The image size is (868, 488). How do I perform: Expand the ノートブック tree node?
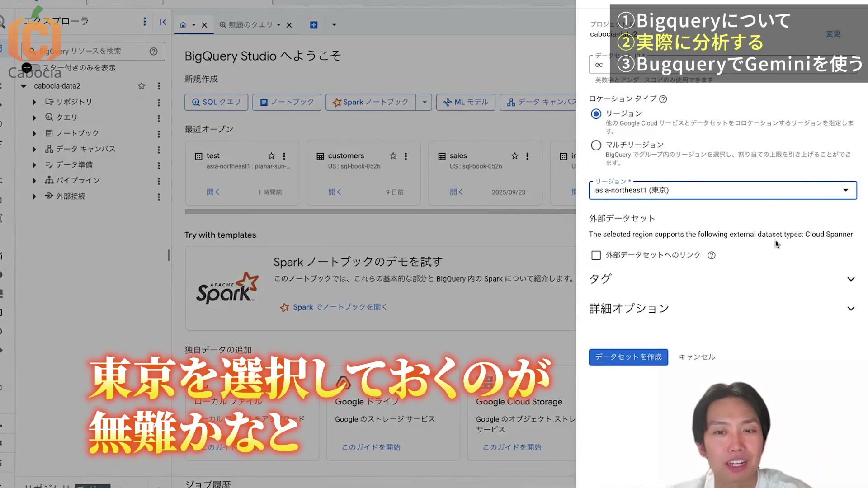coord(34,134)
